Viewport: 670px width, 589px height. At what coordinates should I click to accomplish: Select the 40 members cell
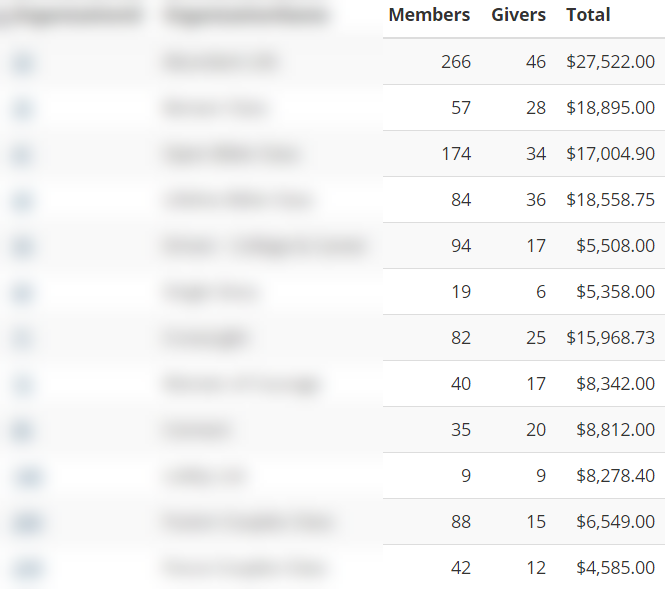pyautogui.click(x=461, y=384)
